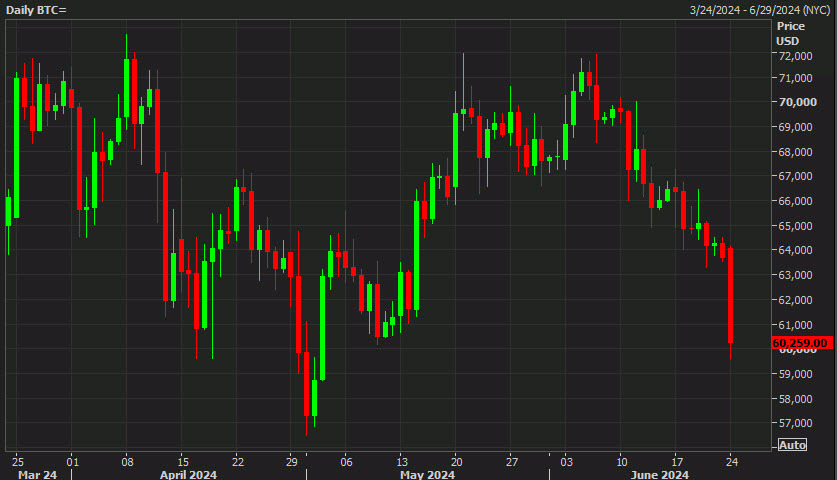837x480 pixels.
Task: Click the 20 date tick in May
Action: pos(456,462)
